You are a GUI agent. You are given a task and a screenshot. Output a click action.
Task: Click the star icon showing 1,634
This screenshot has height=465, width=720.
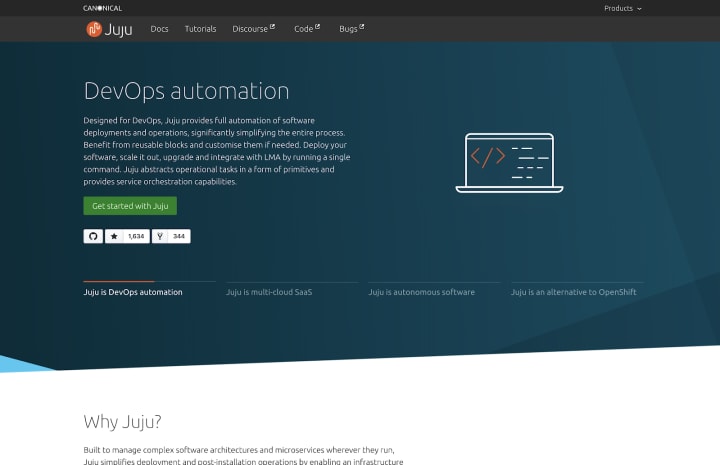pyautogui.click(x=114, y=236)
